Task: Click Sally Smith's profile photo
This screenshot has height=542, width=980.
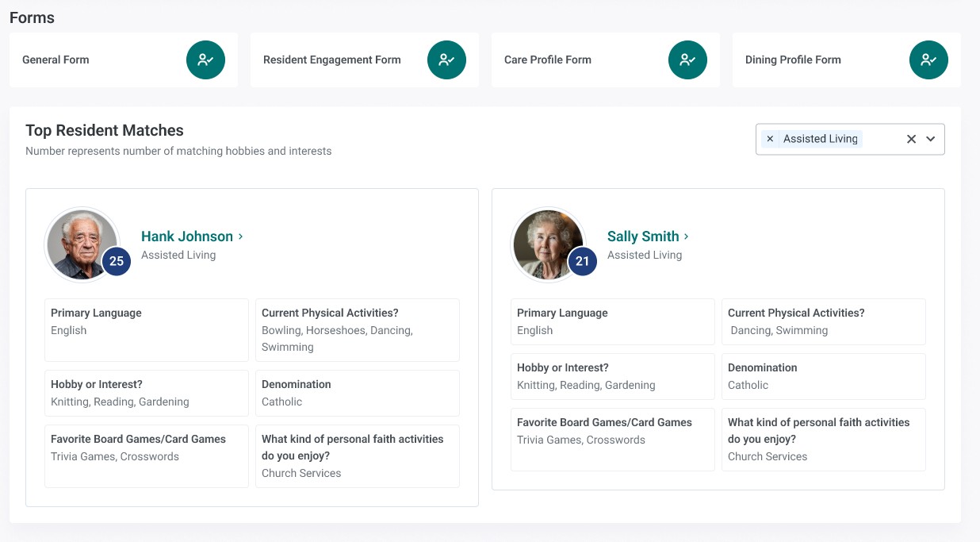Action: [x=548, y=244]
